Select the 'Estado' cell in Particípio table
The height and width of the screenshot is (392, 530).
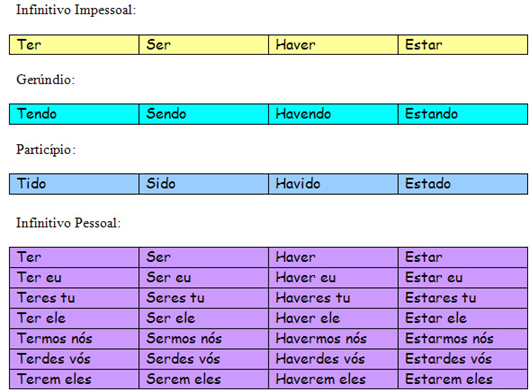point(463,184)
